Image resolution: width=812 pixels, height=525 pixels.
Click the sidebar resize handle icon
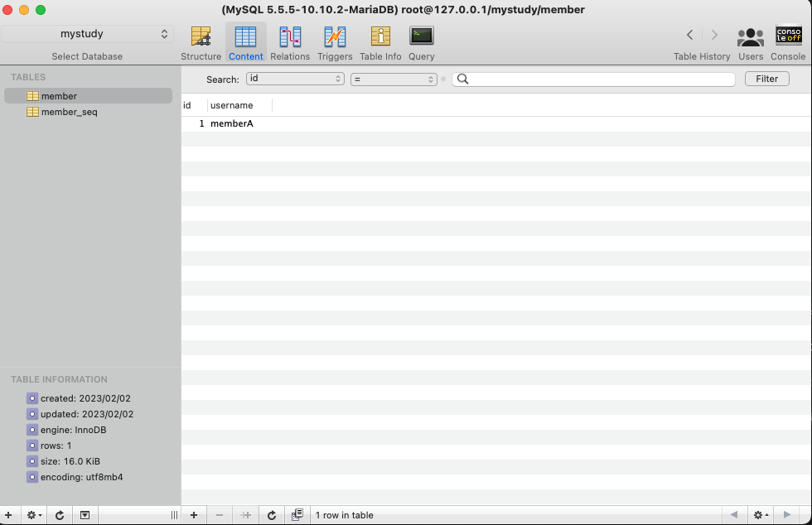pyautogui.click(x=174, y=515)
